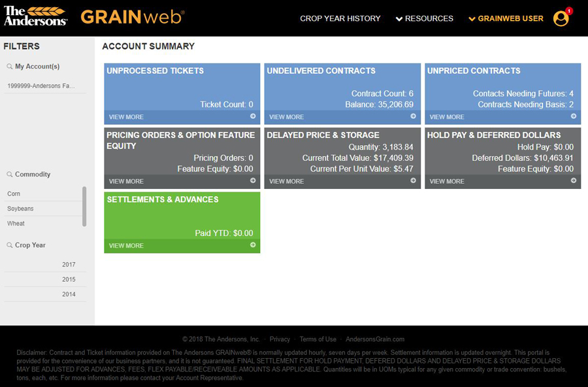This screenshot has height=387, width=588.
Task: Click the Paid YTD: $0.00 value
Action: pos(224,233)
